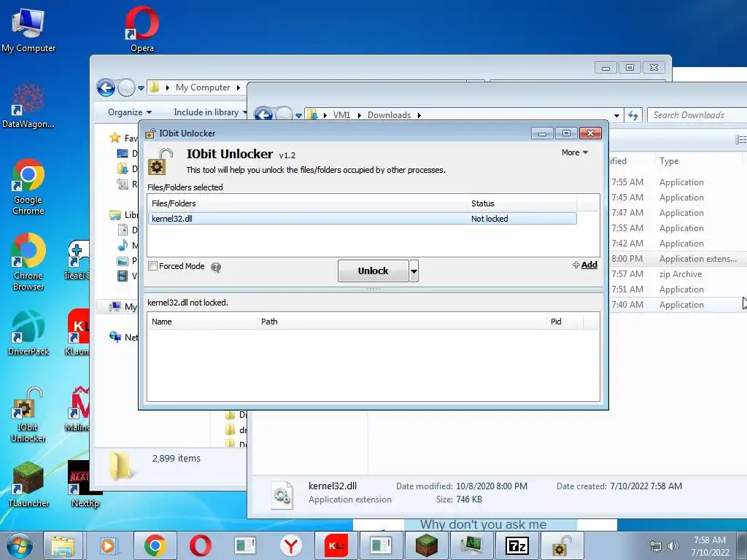The image size is (747, 560).
Task: Click the Pid column header
Action: 565,322
